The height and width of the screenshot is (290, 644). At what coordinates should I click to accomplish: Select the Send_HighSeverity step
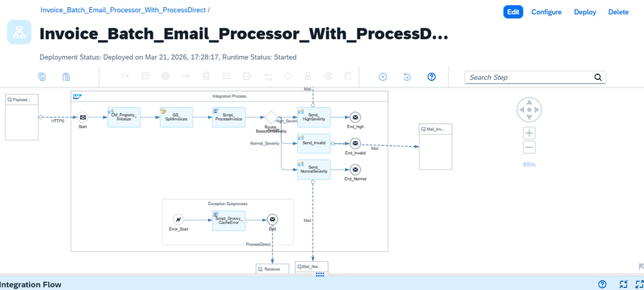click(x=314, y=117)
